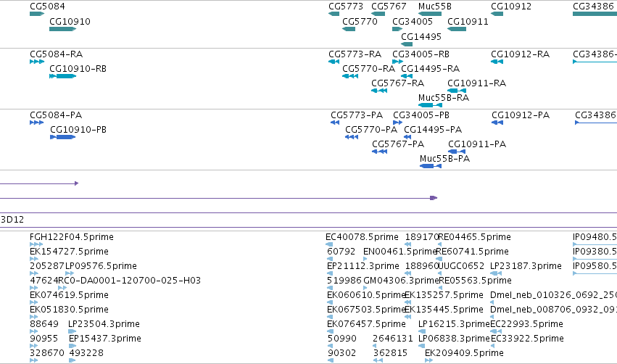This screenshot has width=617, height=364.
Task: Click the 493228 EST label
Action: [x=86, y=353]
